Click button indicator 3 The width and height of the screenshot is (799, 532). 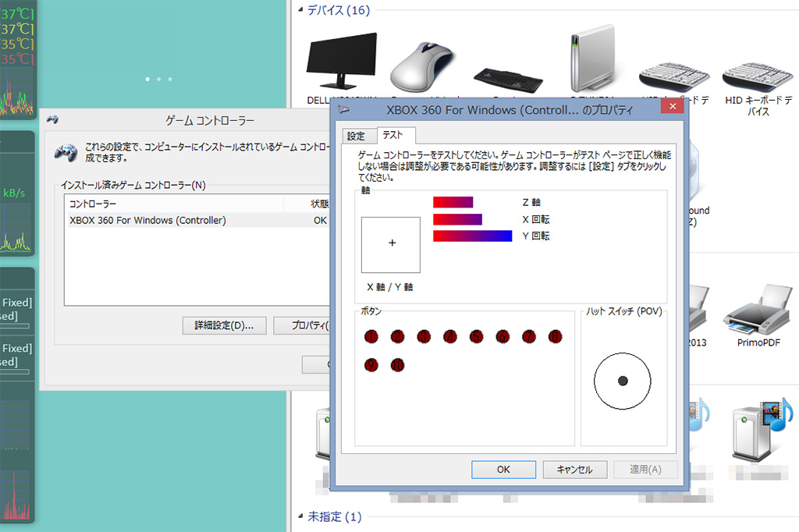[424, 336]
